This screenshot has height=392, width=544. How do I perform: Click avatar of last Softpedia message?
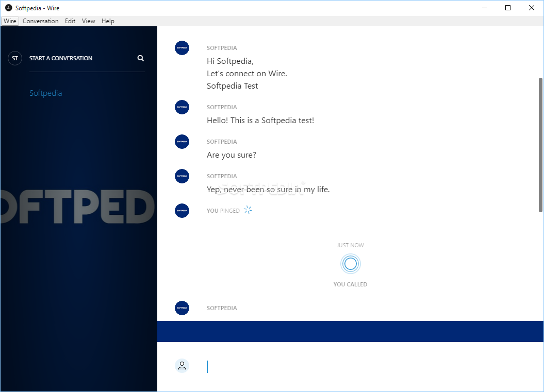(x=182, y=308)
